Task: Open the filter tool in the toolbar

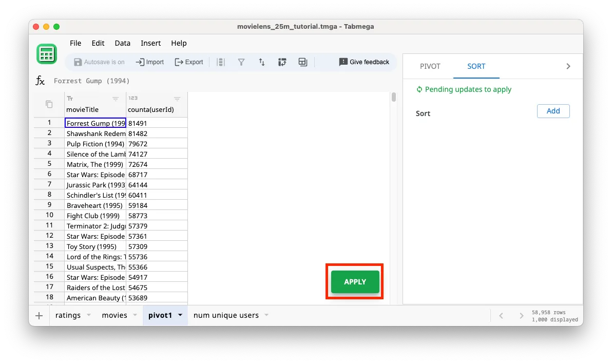Action: tap(241, 62)
